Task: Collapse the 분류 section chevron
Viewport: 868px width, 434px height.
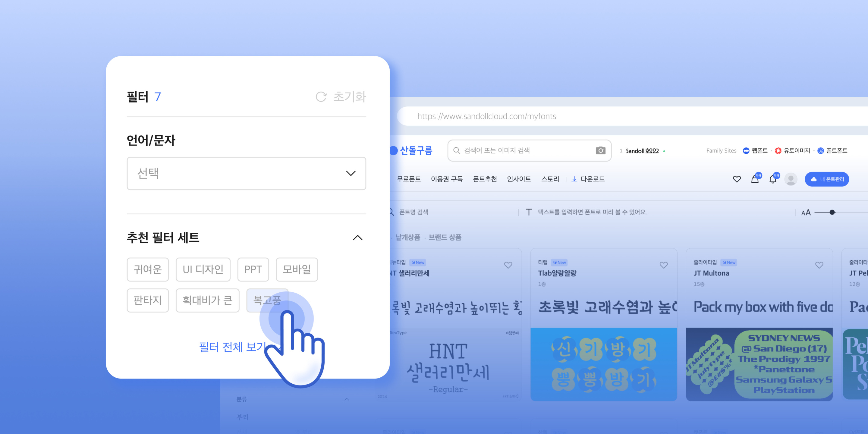Action: click(x=347, y=399)
